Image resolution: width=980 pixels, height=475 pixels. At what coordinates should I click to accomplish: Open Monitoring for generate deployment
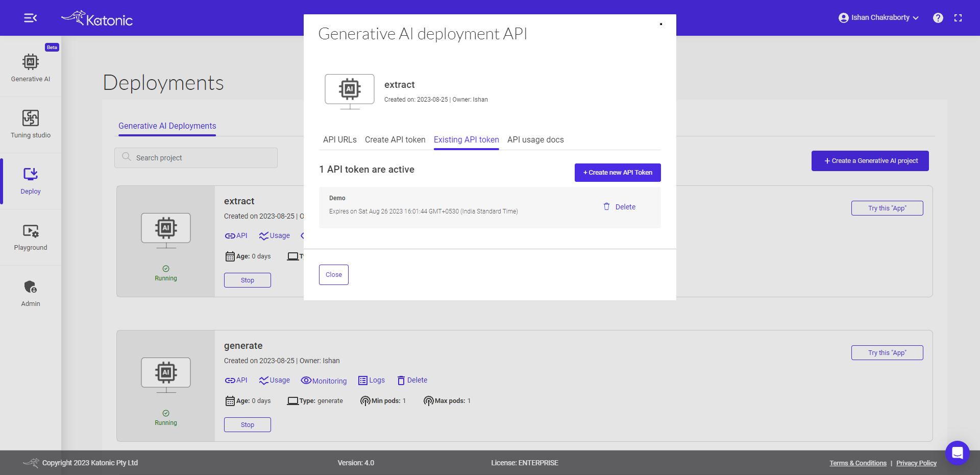324,381
